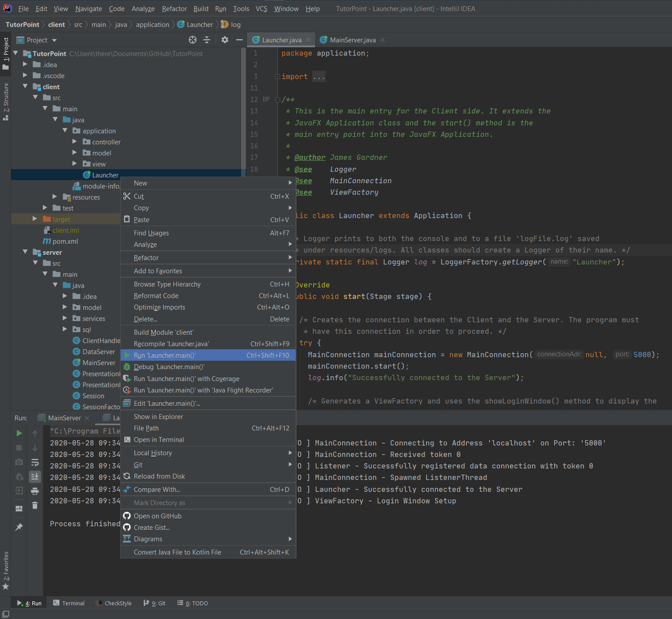The width and height of the screenshot is (672, 619).
Task: Click the tool windows quick-access icon in status bar
Action: point(6,614)
